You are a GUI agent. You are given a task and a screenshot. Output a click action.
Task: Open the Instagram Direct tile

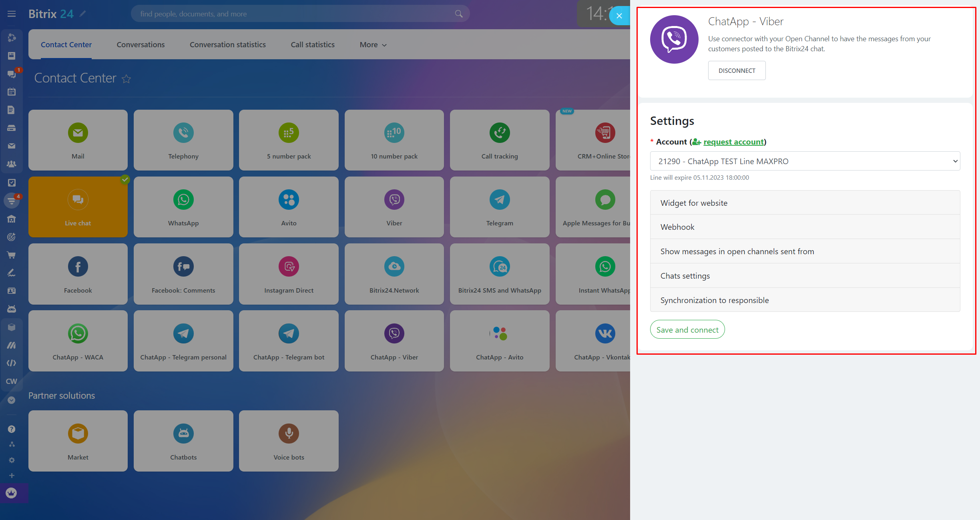pyautogui.click(x=289, y=274)
